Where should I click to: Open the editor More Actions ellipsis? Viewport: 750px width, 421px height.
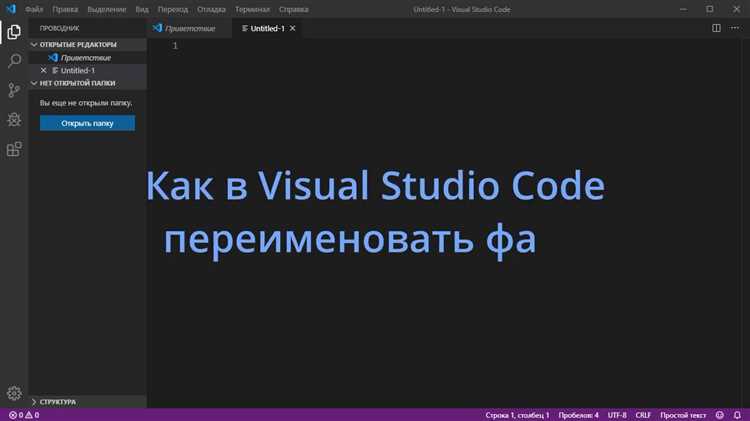735,28
